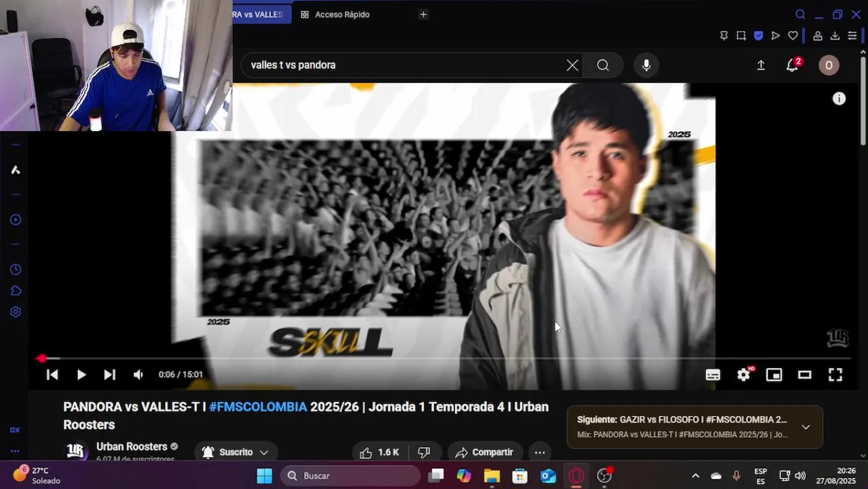Expand the Siguiente playlist panel chevron
This screenshot has width=868, height=489.
point(806,427)
